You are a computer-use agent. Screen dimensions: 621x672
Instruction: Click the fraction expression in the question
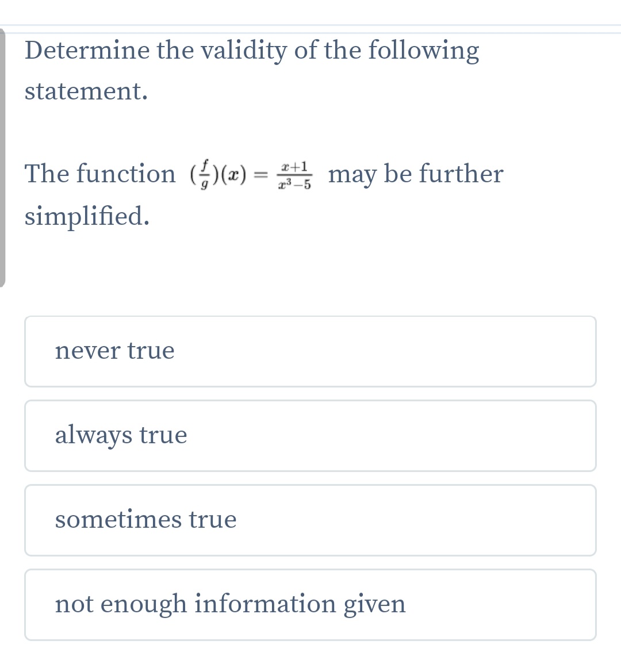coord(294,174)
